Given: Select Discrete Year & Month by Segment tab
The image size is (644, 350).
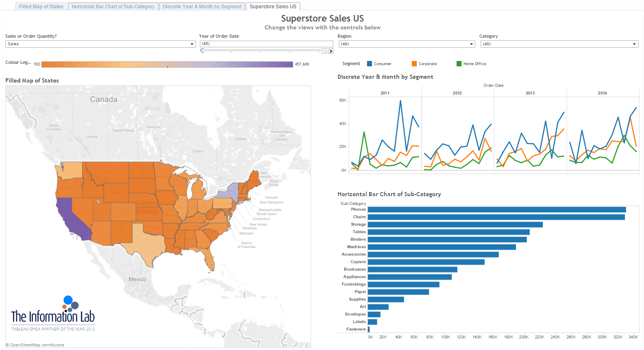Looking at the screenshot, I should point(202,7).
